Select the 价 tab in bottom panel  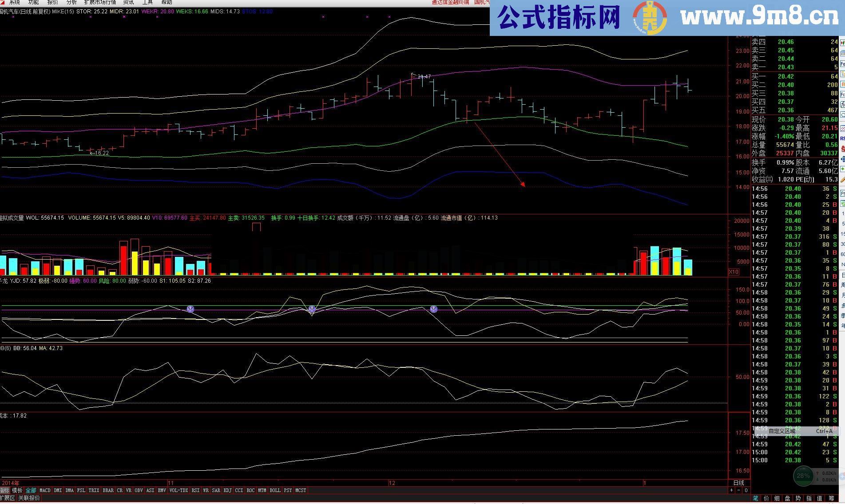tap(766, 499)
